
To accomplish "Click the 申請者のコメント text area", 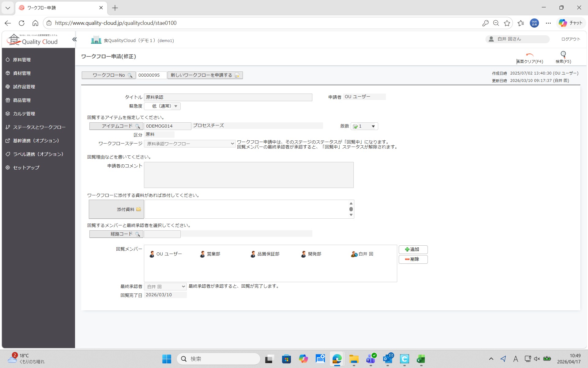I will 249,175.
